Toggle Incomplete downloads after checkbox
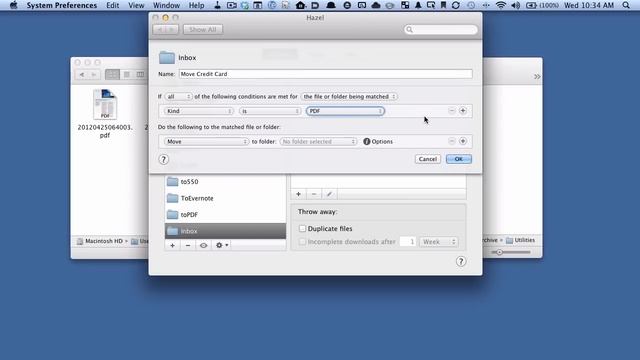640x360 pixels. (x=302, y=242)
